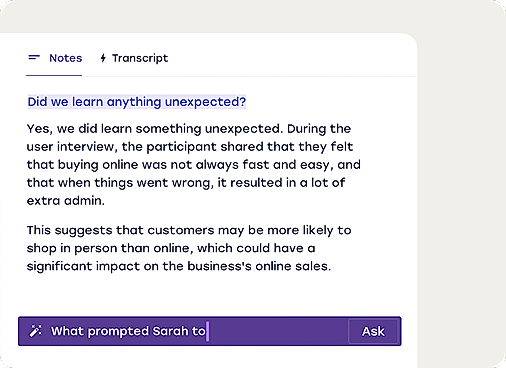
Task: Click the text 'extra admin.'
Action: [x=66, y=201]
